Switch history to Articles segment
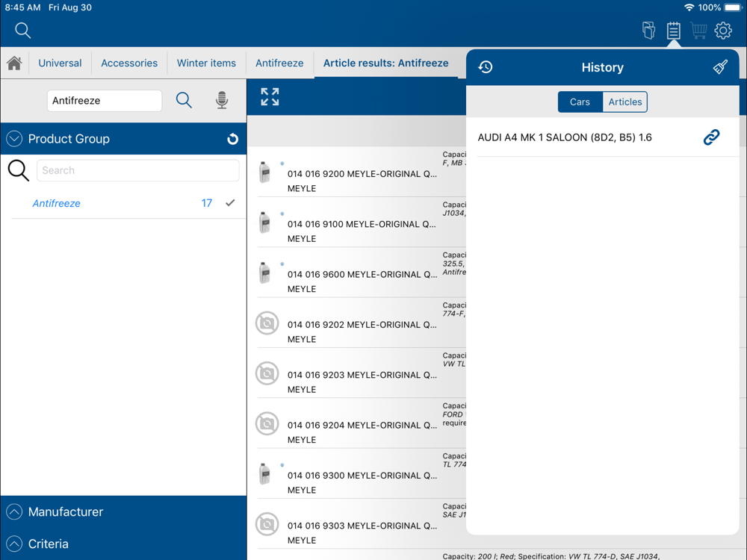Viewport: 747px width, 560px height. pyautogui.click(x=625, y=102)
